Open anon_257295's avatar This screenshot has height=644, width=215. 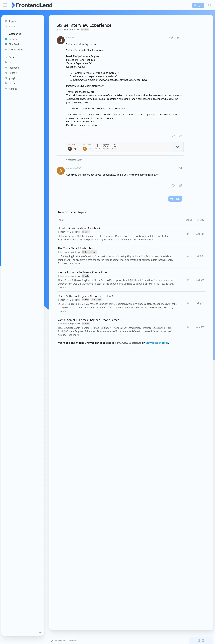(61, 171)
